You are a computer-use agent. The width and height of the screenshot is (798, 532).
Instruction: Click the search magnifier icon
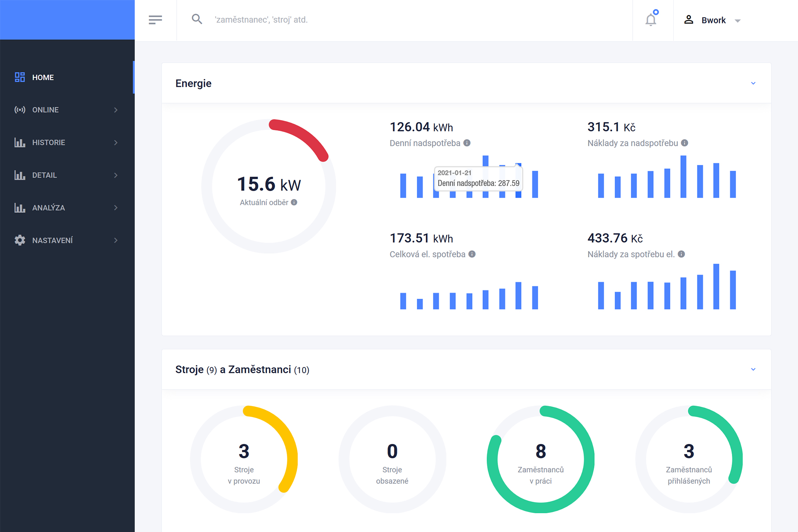[x=197, y=19]
